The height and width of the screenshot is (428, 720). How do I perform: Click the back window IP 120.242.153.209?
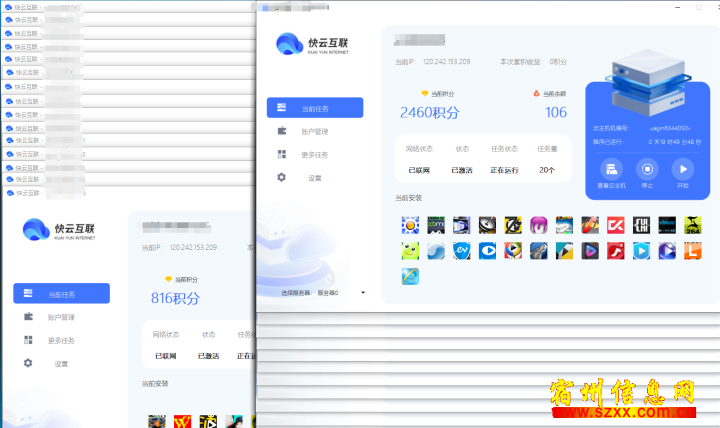pos(193,247)
